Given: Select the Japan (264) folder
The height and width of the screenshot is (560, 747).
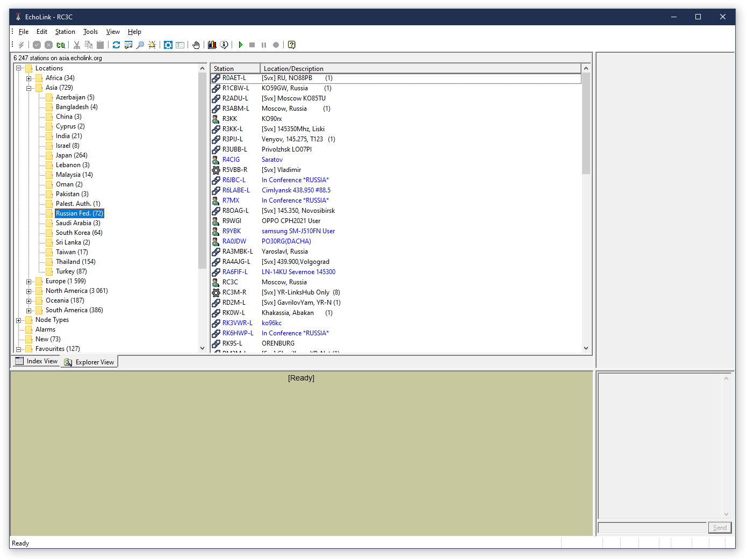Looking at the screenshot, I should click(x=71, y=155).
